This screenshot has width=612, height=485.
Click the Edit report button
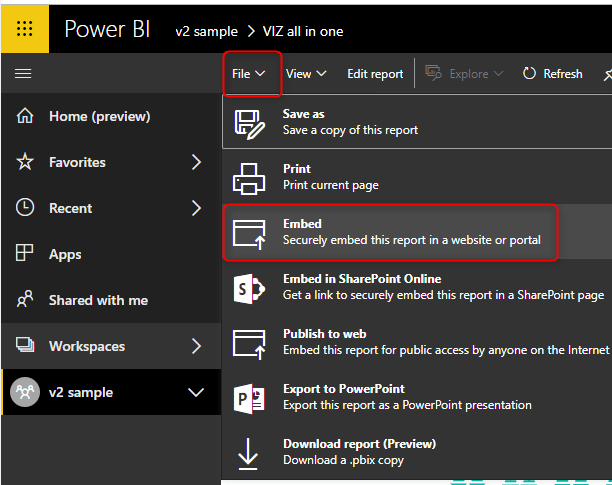(x=375, y=74)
